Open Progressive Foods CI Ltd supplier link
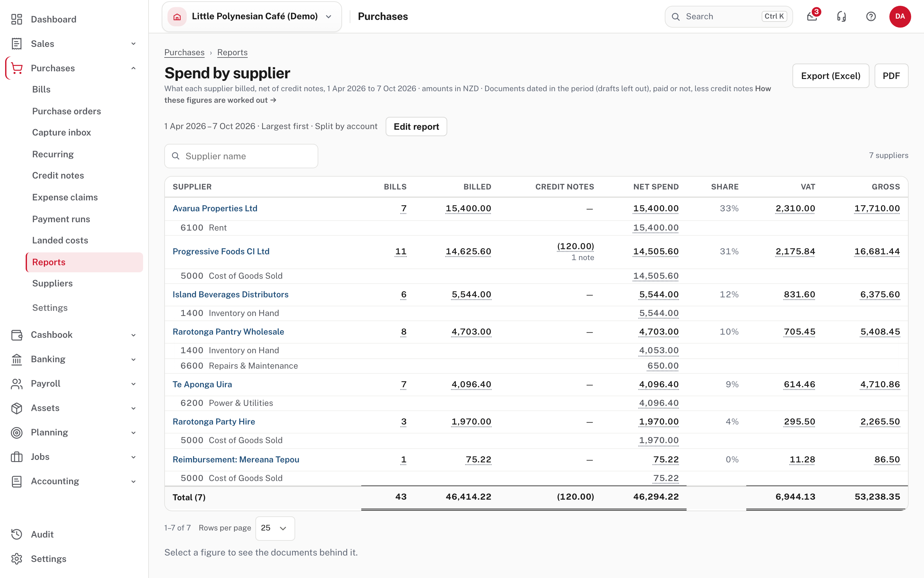924x578 pixels. (x=221, y=251)
